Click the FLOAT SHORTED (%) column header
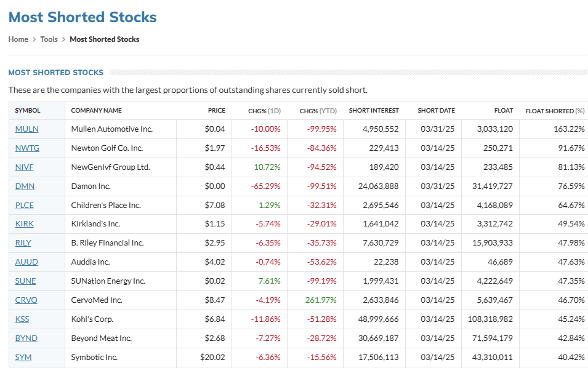Image resolution: width=588 pixels, height=368 pixels. coord(555,111)
